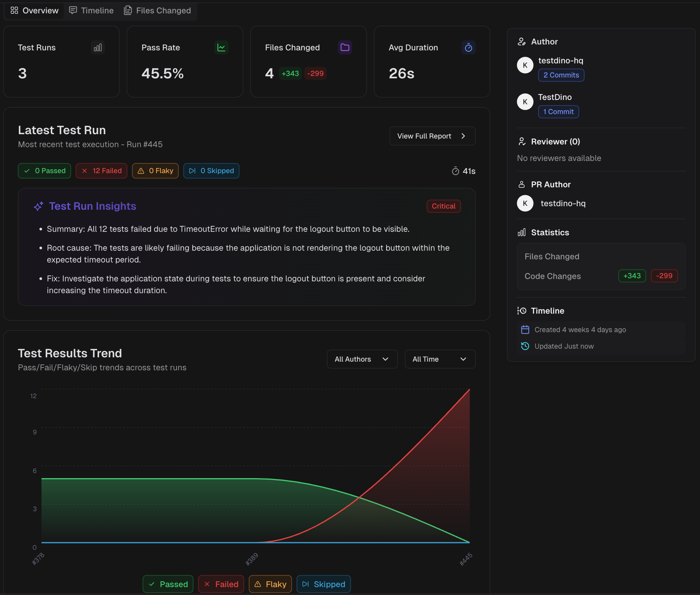Click the calendar icon next to Created

coord(525,330)
